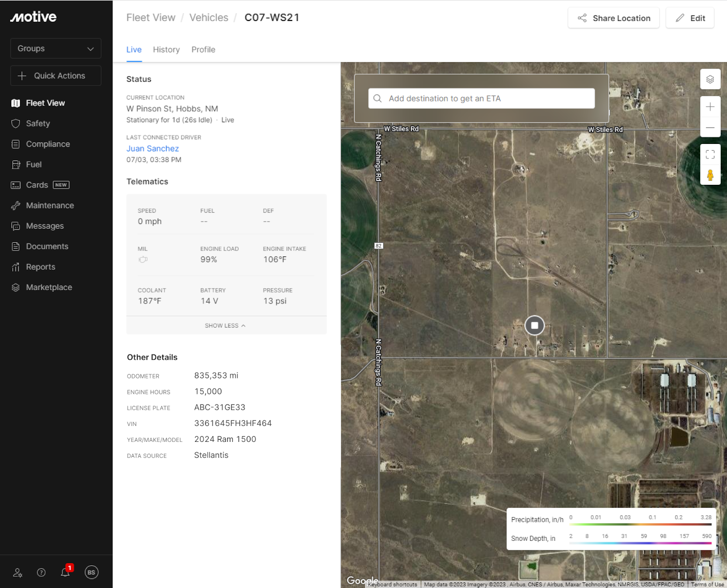Open the help question mark icon
Viewport: 727px width, 588px height.
41,572
